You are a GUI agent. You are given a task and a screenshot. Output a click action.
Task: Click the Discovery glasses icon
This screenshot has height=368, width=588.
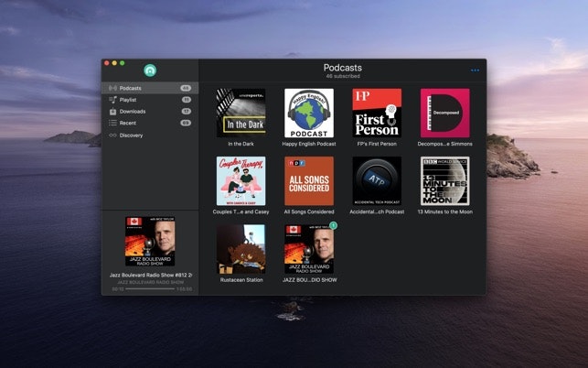click(x=112, y=135)
